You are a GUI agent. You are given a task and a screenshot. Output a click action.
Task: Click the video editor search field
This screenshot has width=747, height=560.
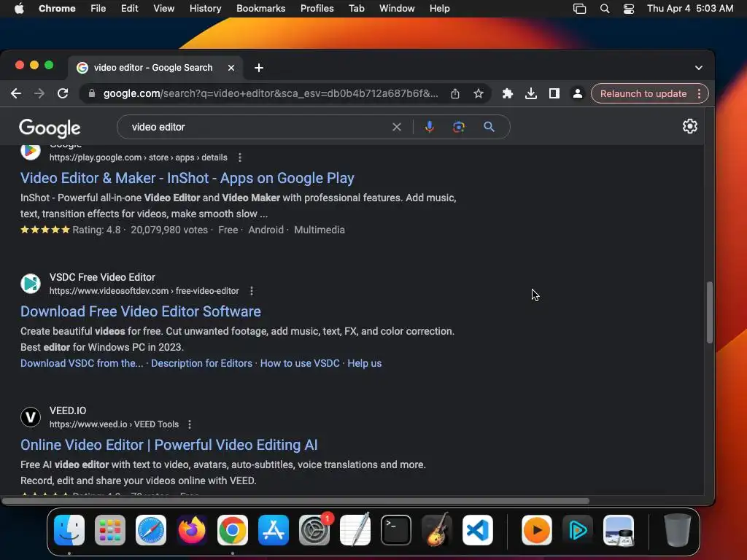pos(258,127)
